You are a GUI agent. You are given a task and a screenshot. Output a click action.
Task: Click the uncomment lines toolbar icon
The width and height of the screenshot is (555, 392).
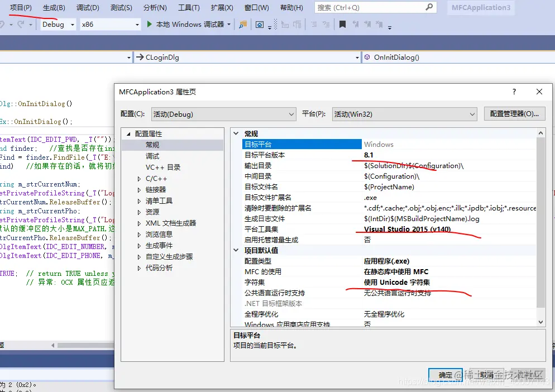tap(326, 25)
